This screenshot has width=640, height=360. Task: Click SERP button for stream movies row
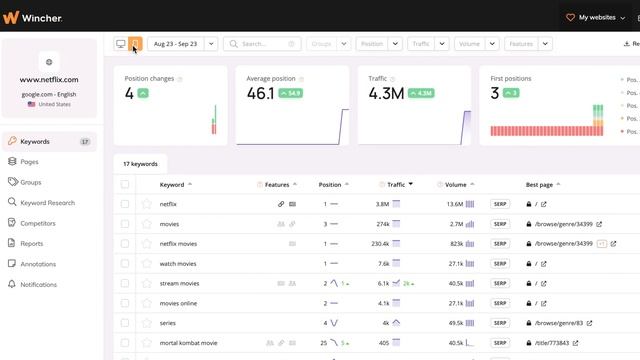pos(500,283)
